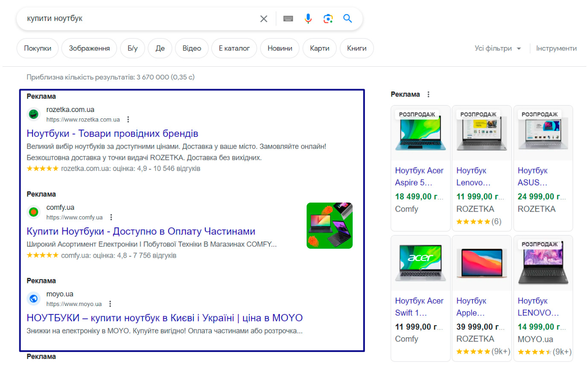Viewport: 588px width, 365px height.
Task: Open Apple MacBook product image
Action: 482,263
